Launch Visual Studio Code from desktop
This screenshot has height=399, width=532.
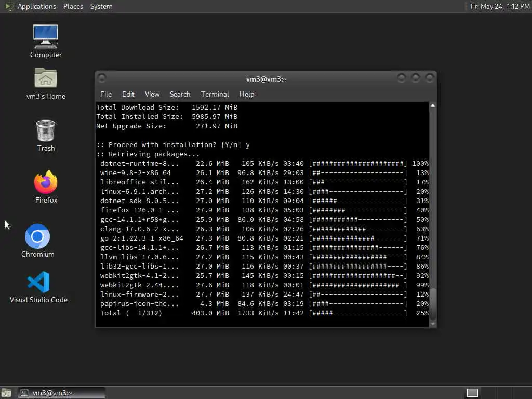[x=38, y=287]
